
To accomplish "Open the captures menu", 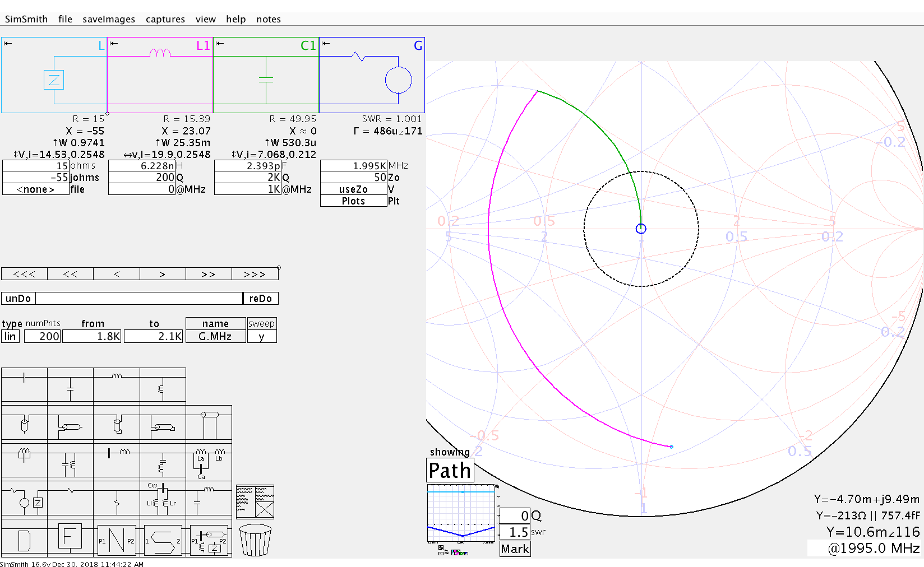I will coord(165,19).
